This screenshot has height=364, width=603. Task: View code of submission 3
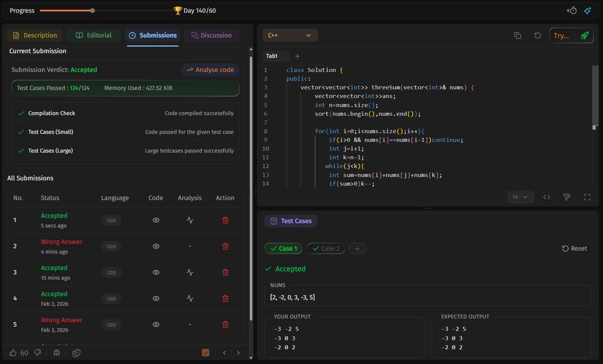pyautogui.click(x=156, y=272)
